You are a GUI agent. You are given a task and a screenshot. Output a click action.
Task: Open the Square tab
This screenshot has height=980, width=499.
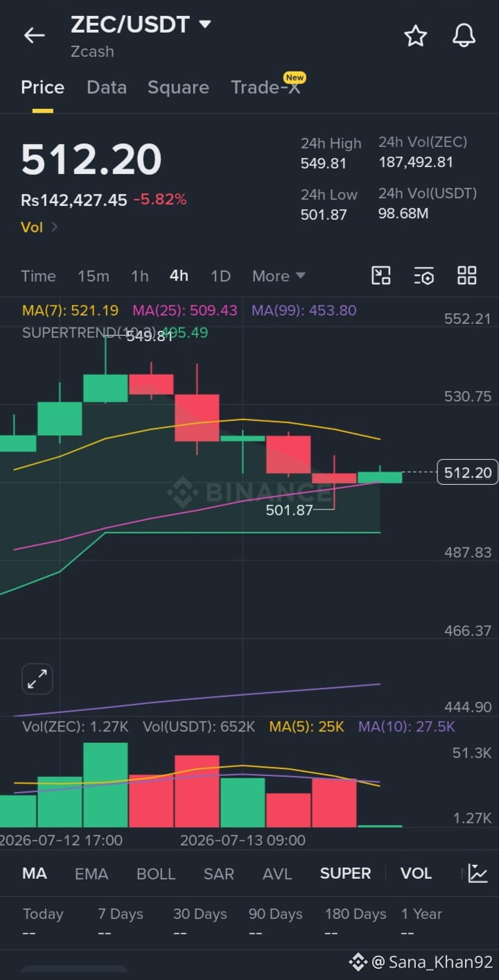[x=178, y=87]
